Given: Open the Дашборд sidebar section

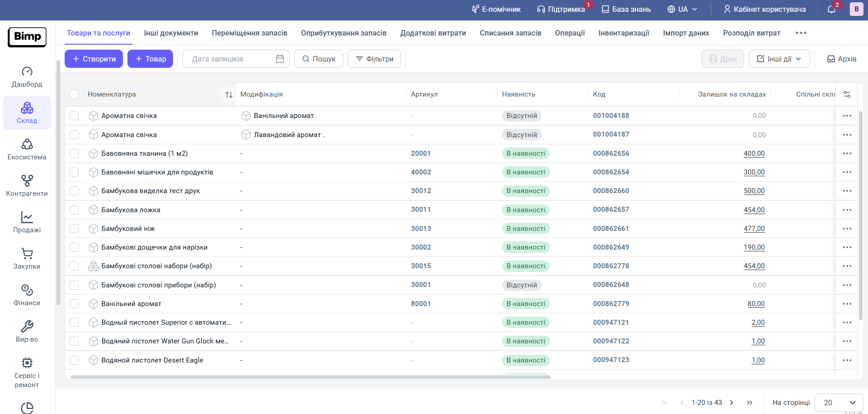Looking at the screenshot, I should coord(27,77).
